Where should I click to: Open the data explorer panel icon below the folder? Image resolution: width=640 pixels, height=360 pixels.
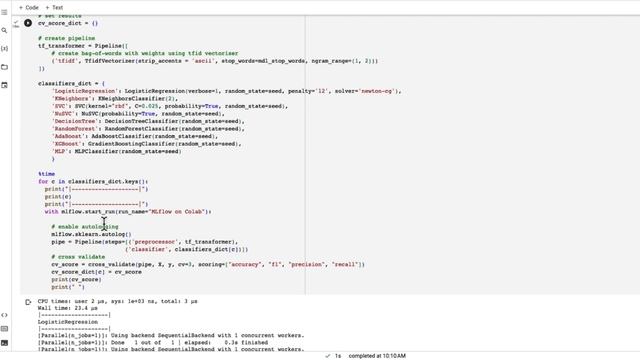click(4, 85)
